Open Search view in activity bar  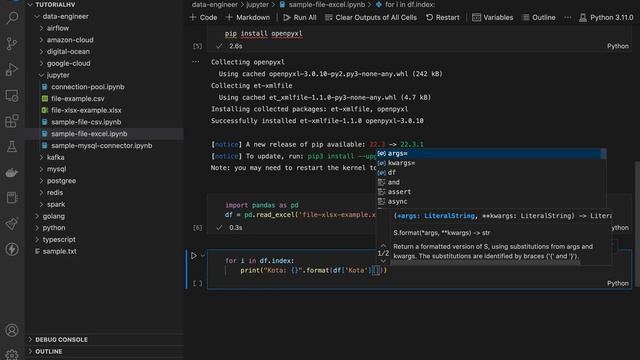12,18
